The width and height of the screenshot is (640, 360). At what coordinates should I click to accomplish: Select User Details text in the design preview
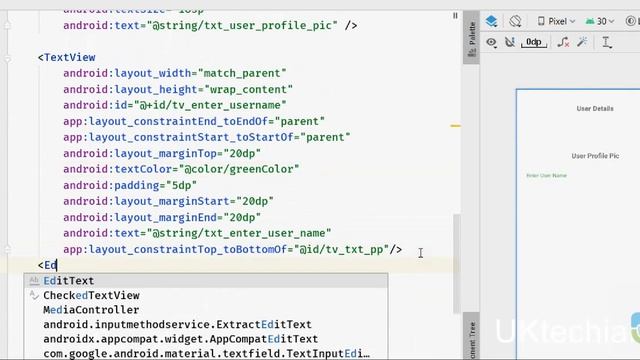click(x=595, y=109)
